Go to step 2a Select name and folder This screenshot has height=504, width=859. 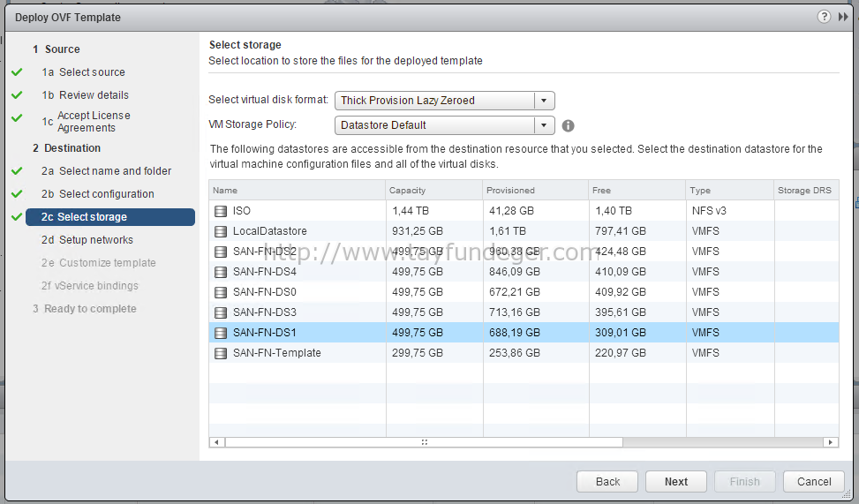click(x=106, y=171)
